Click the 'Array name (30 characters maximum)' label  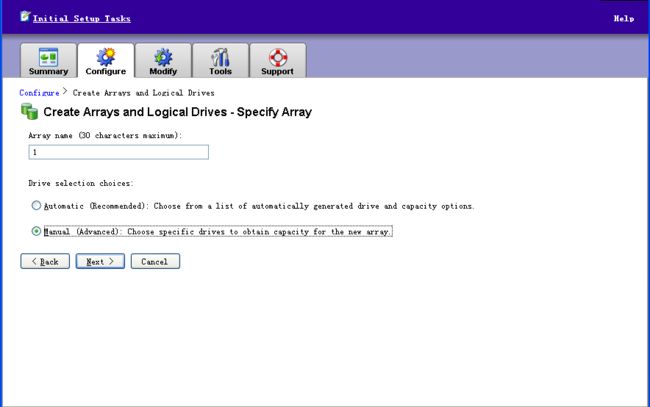[105, 136]
